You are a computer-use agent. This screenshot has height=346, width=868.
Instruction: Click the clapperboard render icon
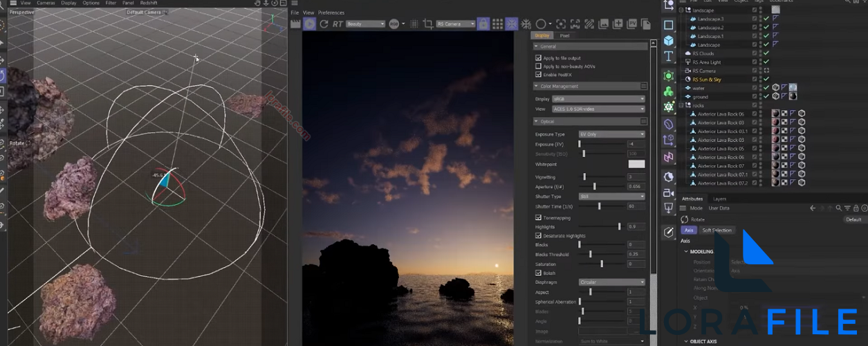(x=295, y=24)
